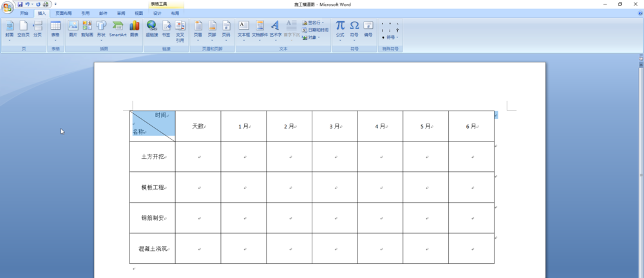
Task: Insert a 书签 bookmark
Action: 166,30
